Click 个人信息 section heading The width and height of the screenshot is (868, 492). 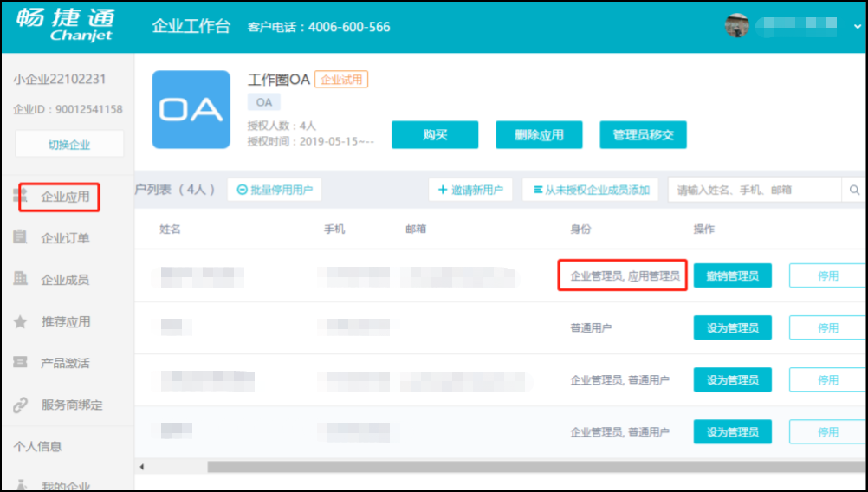point(37,446)
